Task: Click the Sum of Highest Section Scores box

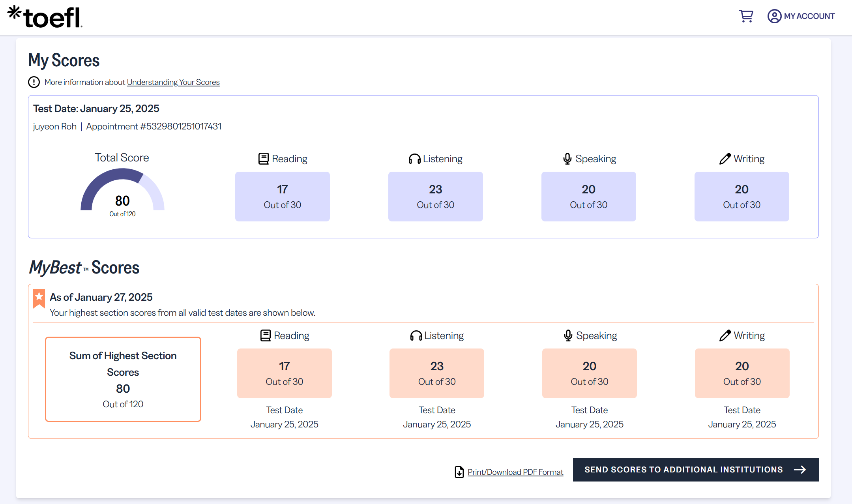Action: (x=123, y=379)
